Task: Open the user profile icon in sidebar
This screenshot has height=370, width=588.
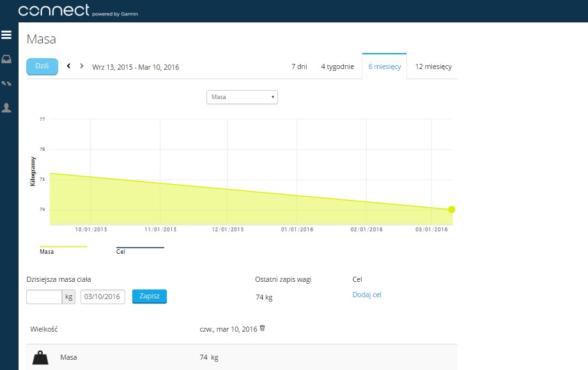Action: point(7,107)
